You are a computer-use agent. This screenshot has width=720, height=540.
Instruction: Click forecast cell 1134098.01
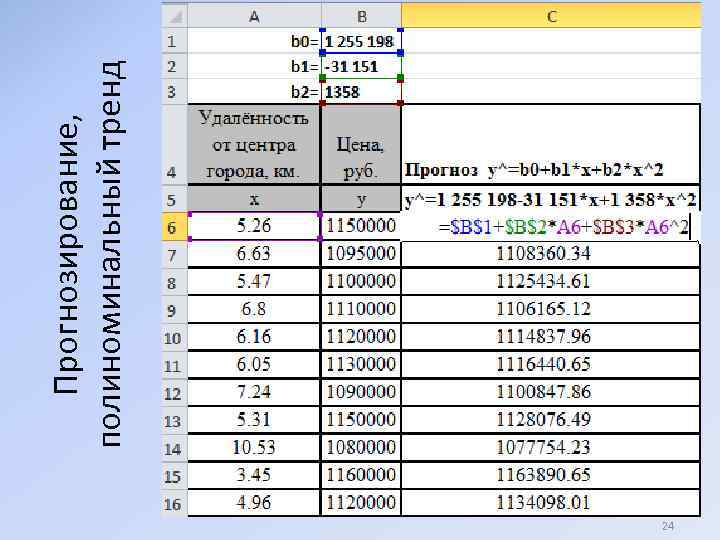click(x=551, y=503)
